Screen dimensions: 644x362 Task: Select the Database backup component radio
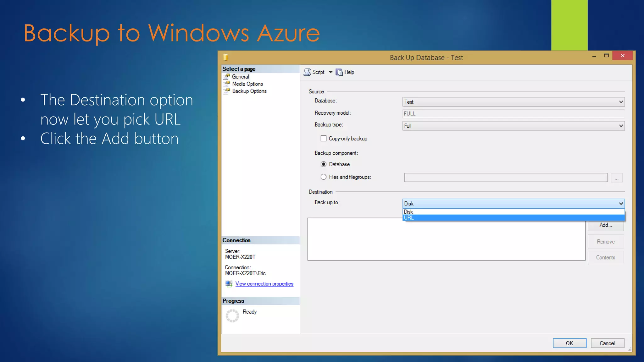pyautogui.click(x=323, y=164)
